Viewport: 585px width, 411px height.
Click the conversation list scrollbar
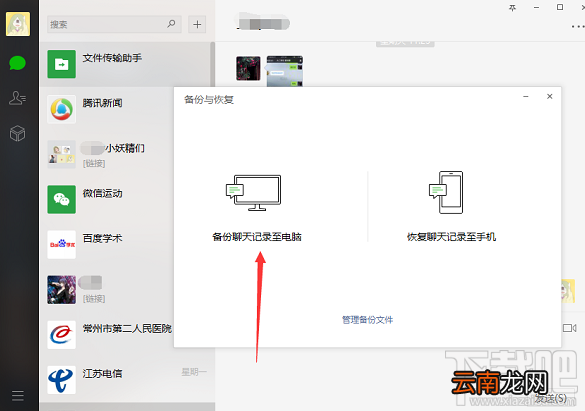tap(213, 64)
